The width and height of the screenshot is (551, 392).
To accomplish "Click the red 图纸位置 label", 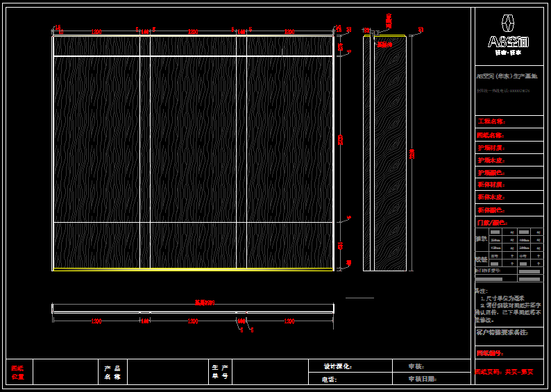I will [x=17, y=373].
